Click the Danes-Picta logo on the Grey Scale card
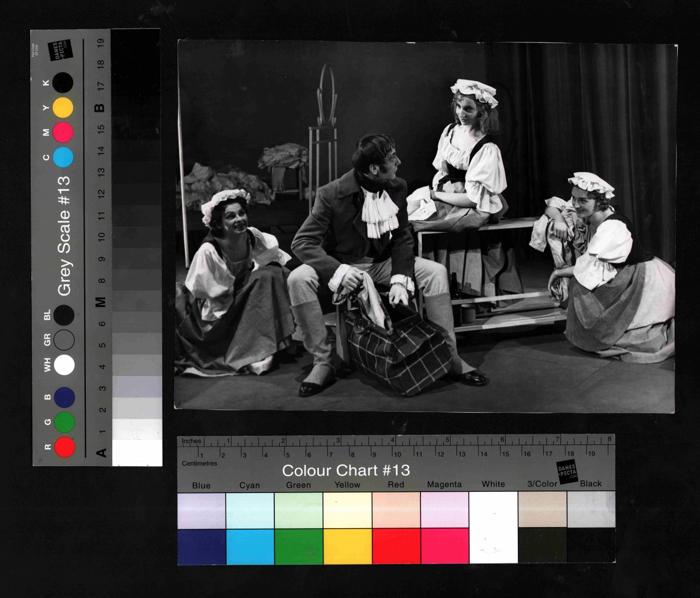 tap(59, 50)
